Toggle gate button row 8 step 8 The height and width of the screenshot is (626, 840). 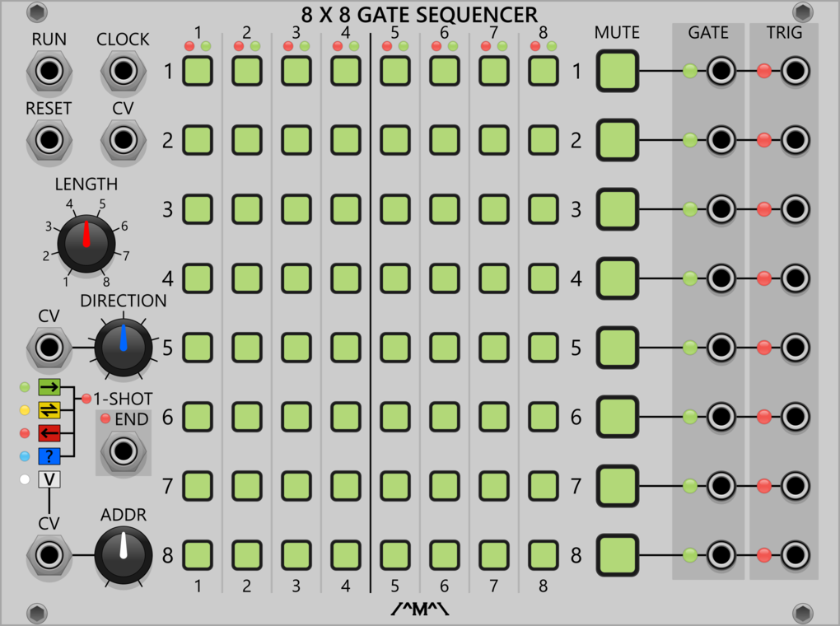544,554
